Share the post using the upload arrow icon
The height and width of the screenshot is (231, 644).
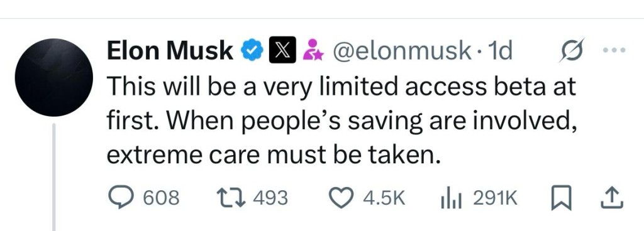[x=613, y=197]
